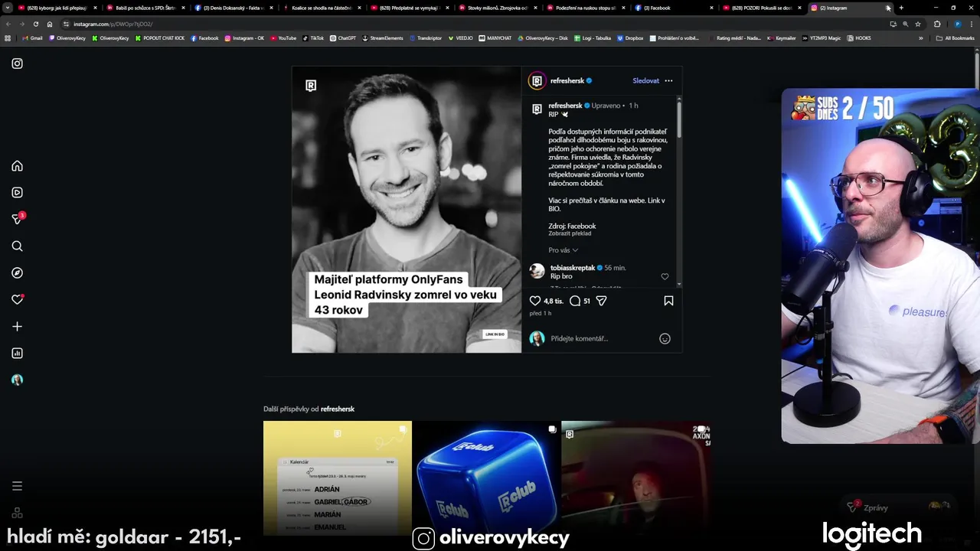The width and height of the screenshot is (980, 551).
Task: Open Chrome profile avatar button
Action: (957, 24)
